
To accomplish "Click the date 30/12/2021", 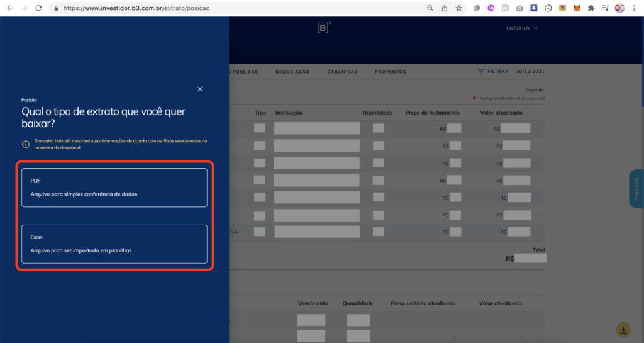I will 530,72.
